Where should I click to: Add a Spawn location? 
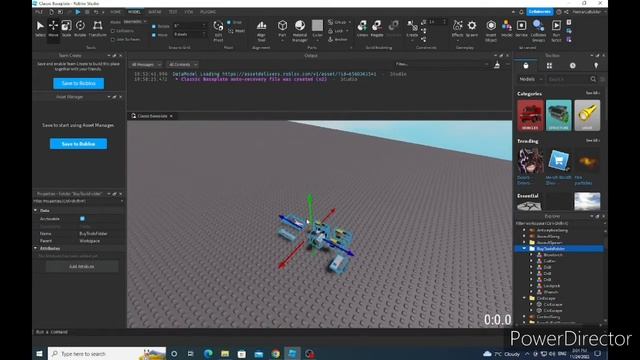[x=472, y=29]
